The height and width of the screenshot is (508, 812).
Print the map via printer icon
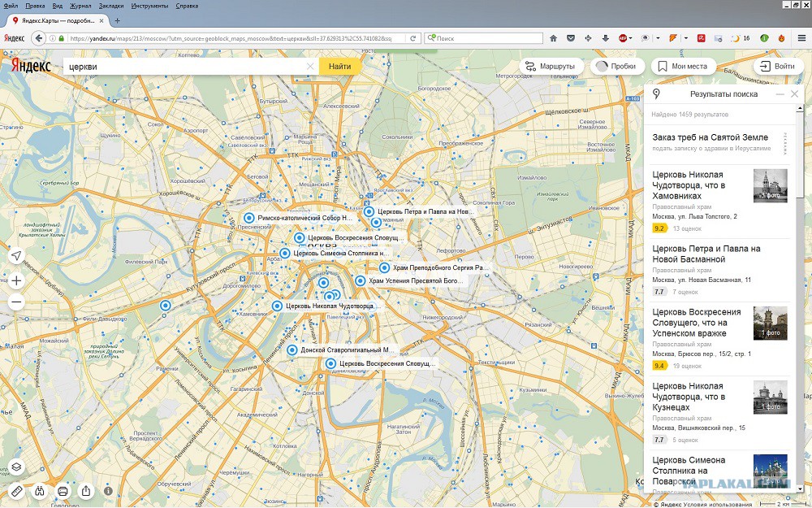click(63, 490)
